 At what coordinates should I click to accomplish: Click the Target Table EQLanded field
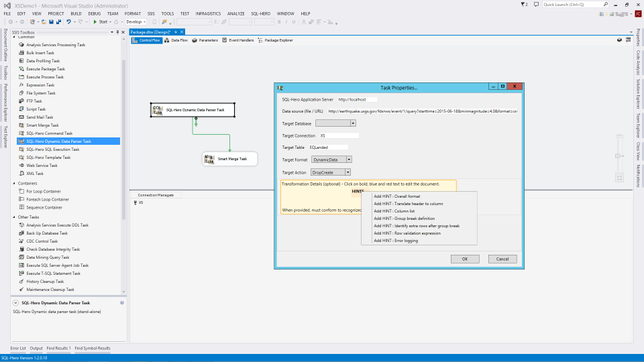(x=328, y=147)
